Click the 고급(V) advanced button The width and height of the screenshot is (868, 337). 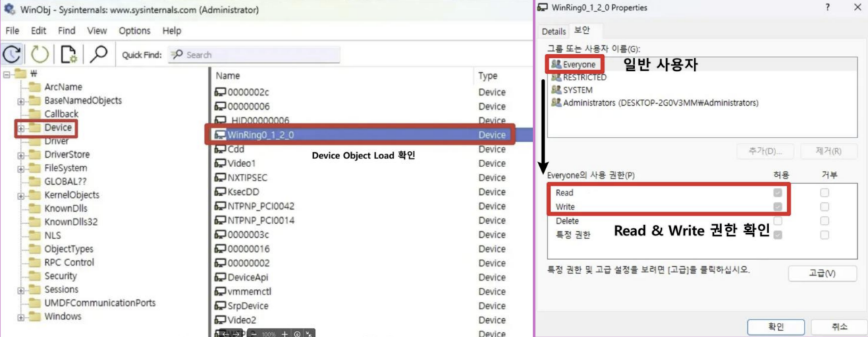tap(821, 273)
